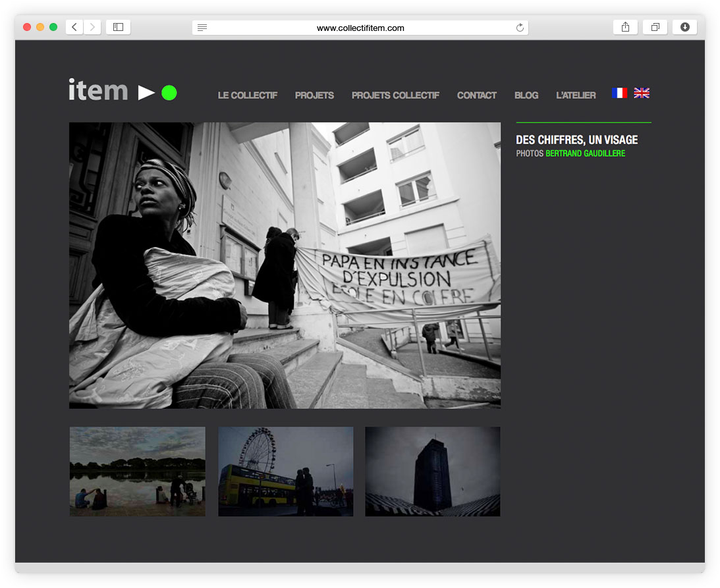The width and height of the screenshot is (720, 588).
Task: Click photographer name Bertrand Gaudillere
Action: [x=585, y=153]
